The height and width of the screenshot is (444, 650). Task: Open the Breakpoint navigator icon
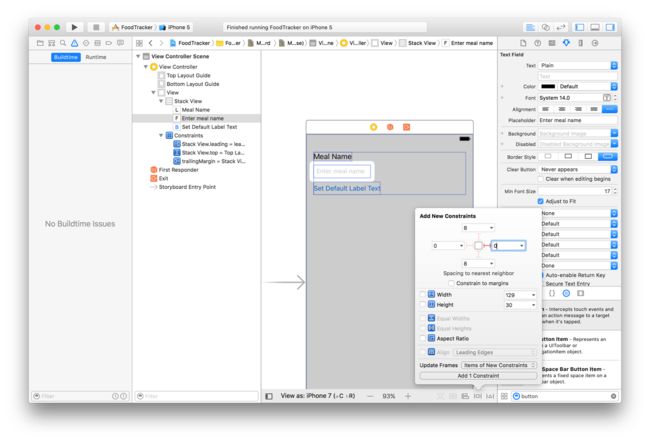coord(109,43)
